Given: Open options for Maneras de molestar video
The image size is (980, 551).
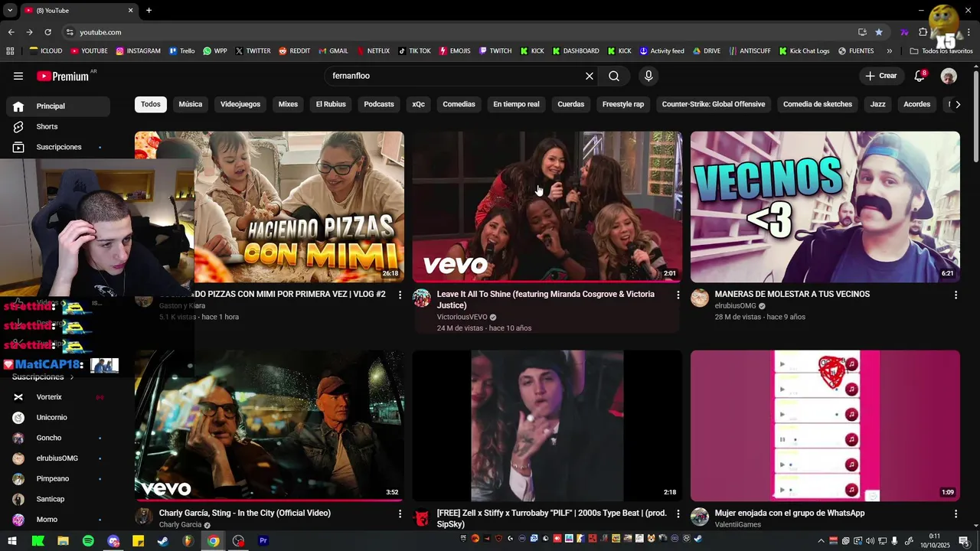Looking at the screenshot, I should pyautogui.click(x=955, y=295).
